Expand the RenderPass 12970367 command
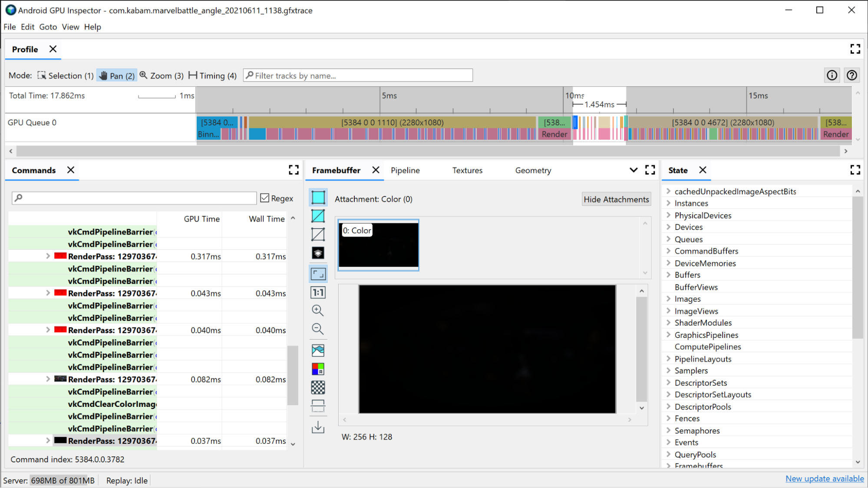This screenshot has width=868, height=488. [47, 256]
